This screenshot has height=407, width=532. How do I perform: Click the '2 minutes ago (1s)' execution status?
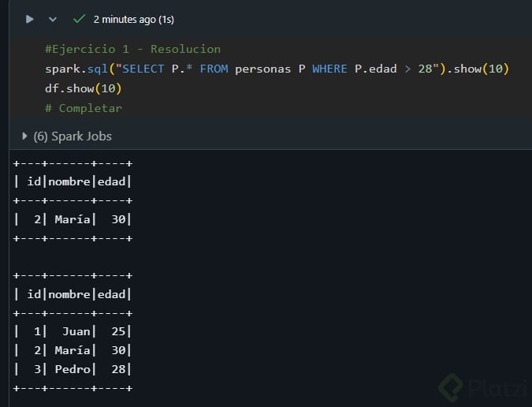click(133, 19)
